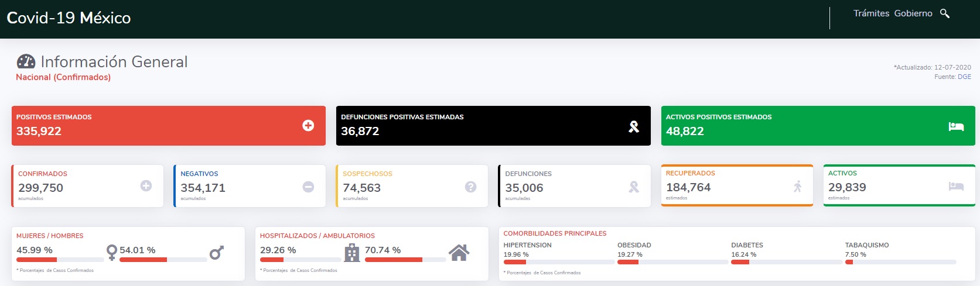This screenshot has height=286, width=980.
Task: Click the male symbol icon
Action: 217,253
